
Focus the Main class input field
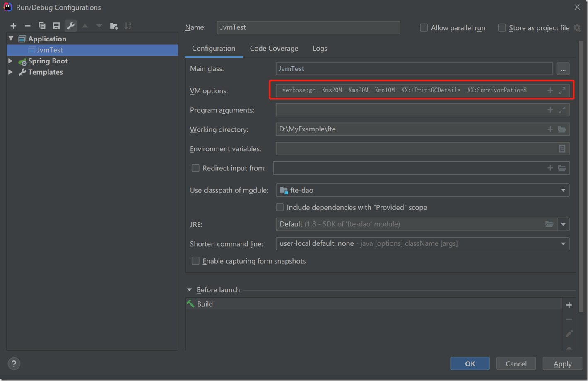414,69
